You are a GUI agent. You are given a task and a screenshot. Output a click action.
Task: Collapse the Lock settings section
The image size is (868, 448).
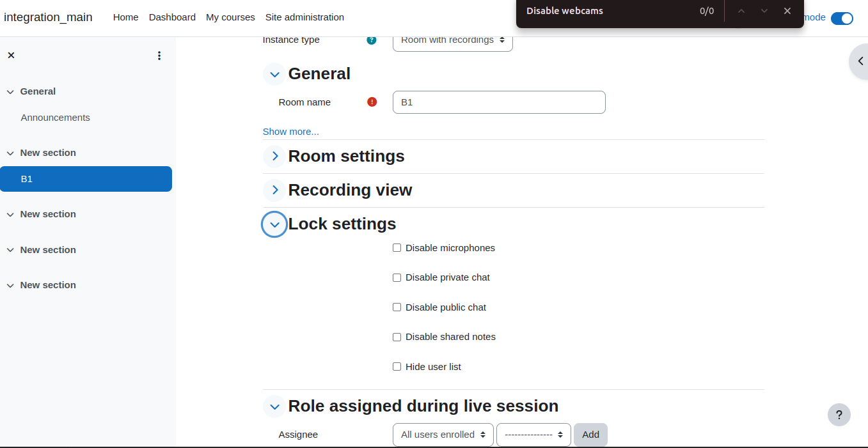(x=274, y=224)
